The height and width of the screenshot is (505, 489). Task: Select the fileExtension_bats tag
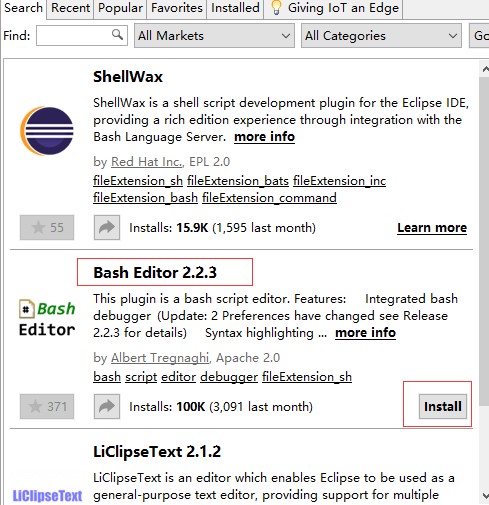tap(238, 181)
